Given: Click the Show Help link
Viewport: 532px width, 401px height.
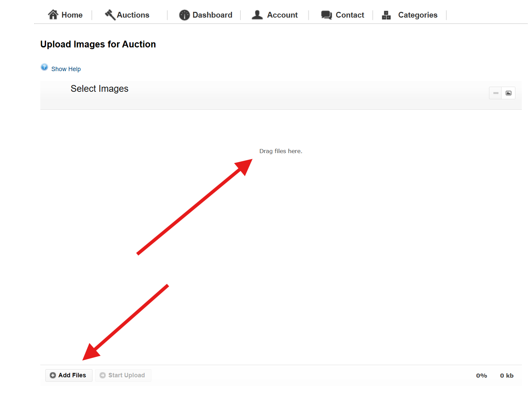Looking at the screenshot, I should click(66, 69).
